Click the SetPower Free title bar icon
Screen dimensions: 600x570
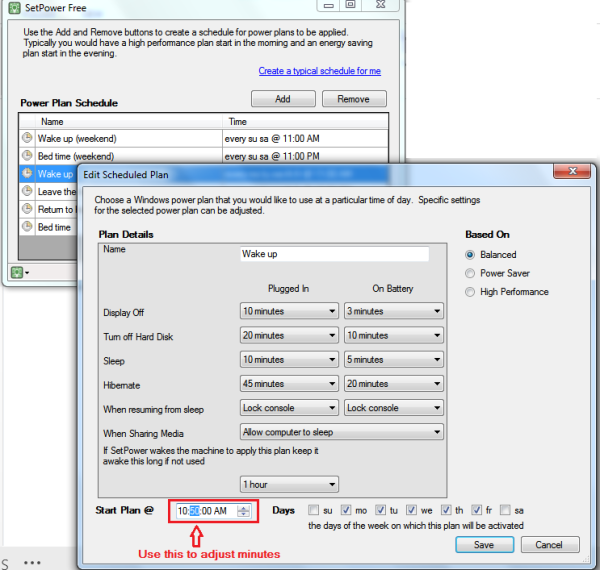[15, 8]
